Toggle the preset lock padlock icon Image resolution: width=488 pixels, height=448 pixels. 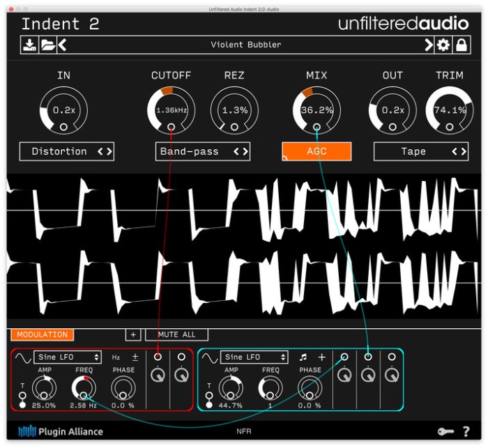[462, 45]
